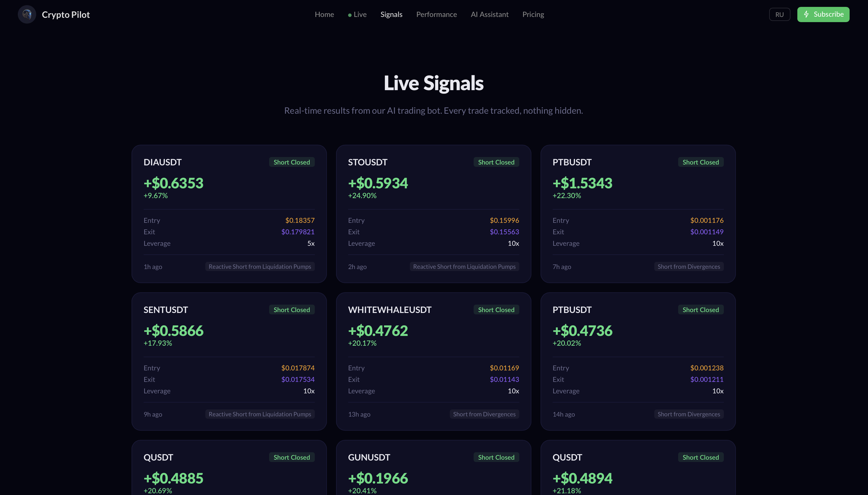Click the WHITEWHALEUSDT card title
This screenshot has height=495, width=868.
(x=390, y=310)
